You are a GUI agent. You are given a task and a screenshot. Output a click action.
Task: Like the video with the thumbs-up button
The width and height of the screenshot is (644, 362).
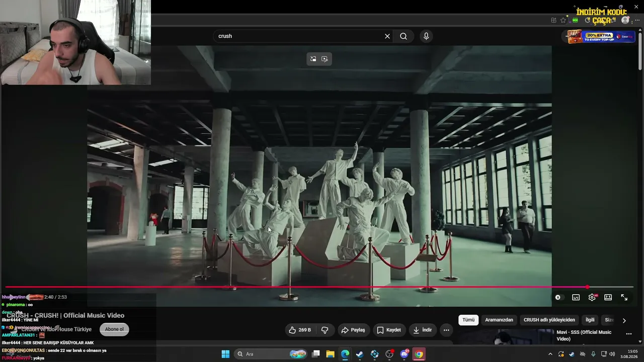click(300, 330)
